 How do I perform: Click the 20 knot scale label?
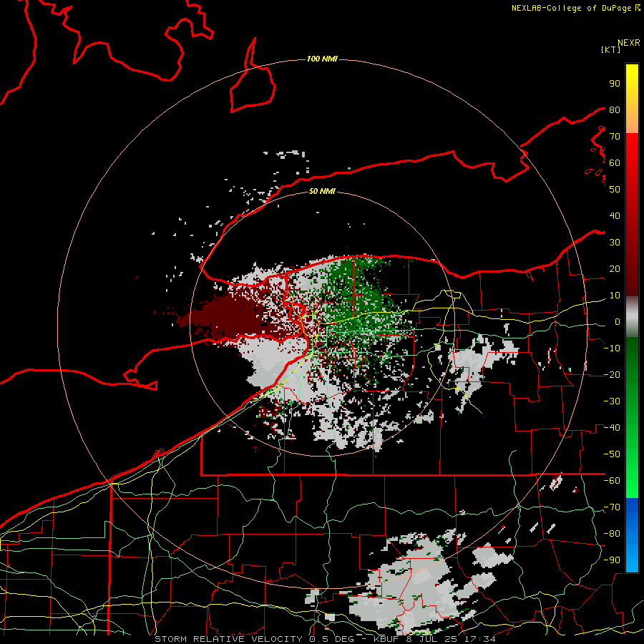[615, 269]
